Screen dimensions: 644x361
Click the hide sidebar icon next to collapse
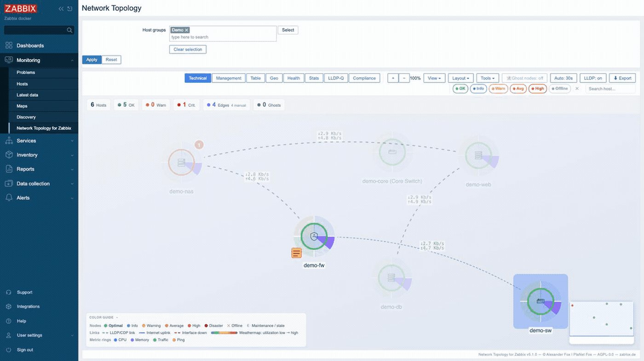(x=70, y=9)
